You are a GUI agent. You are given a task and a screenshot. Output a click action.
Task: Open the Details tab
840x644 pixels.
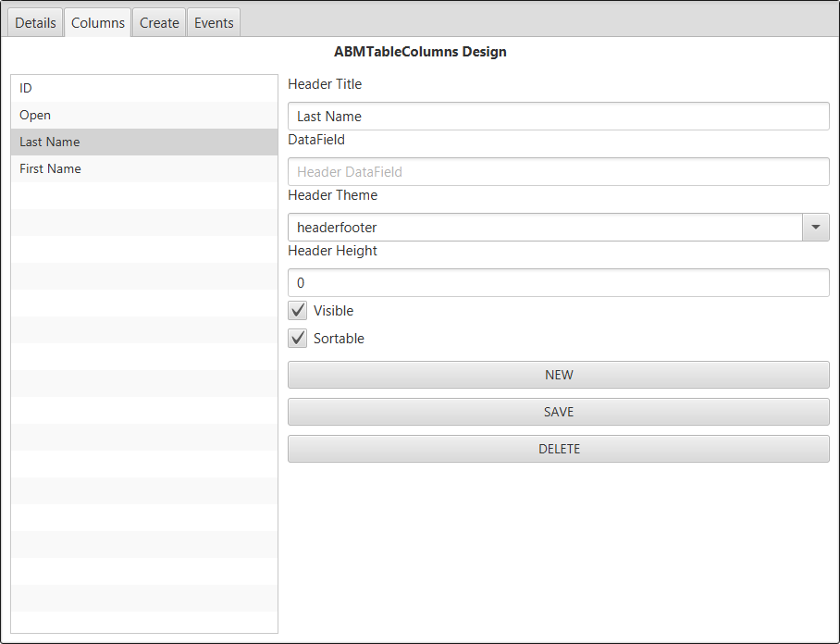coord(35,23)
